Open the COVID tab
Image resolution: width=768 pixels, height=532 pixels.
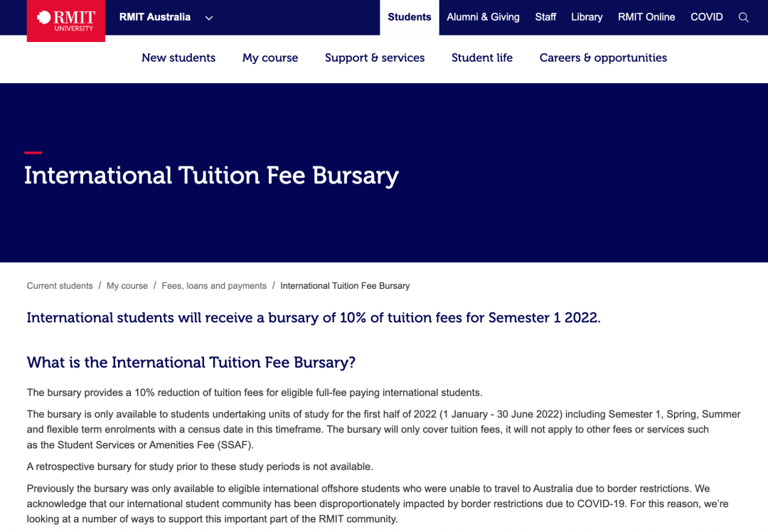pos(707,17)
